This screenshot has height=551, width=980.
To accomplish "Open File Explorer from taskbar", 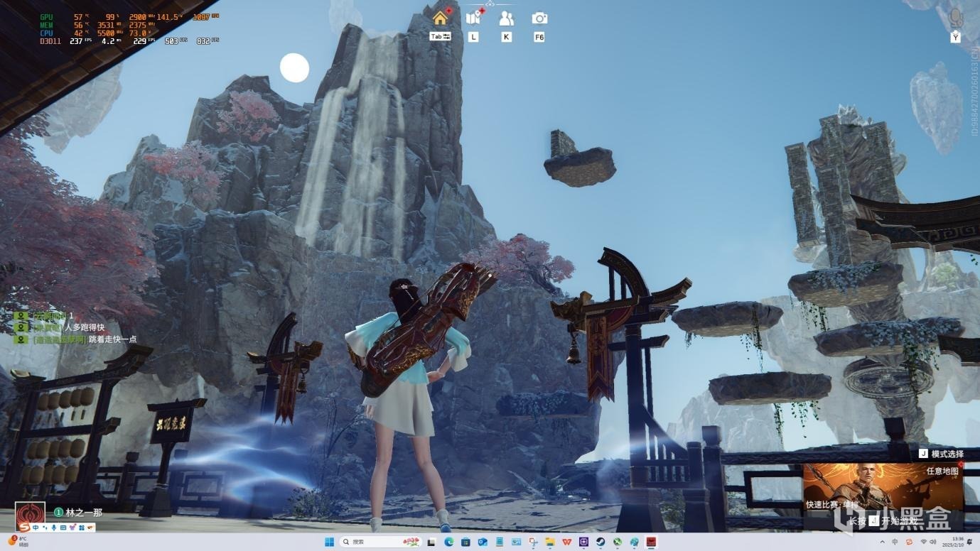I will (x=550, y=542).
